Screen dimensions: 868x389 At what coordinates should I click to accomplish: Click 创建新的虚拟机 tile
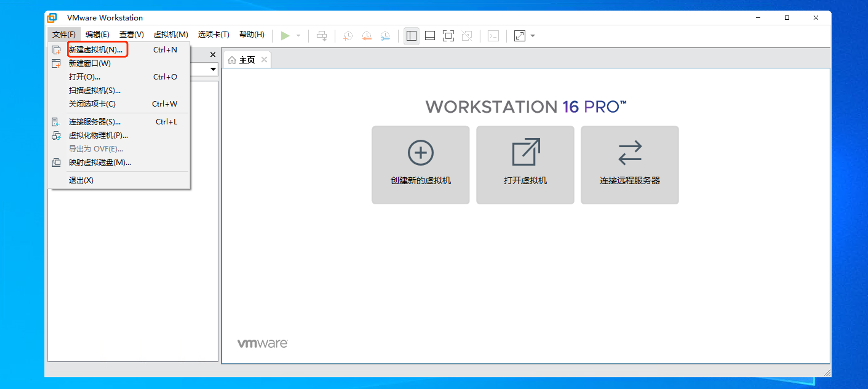420,165
